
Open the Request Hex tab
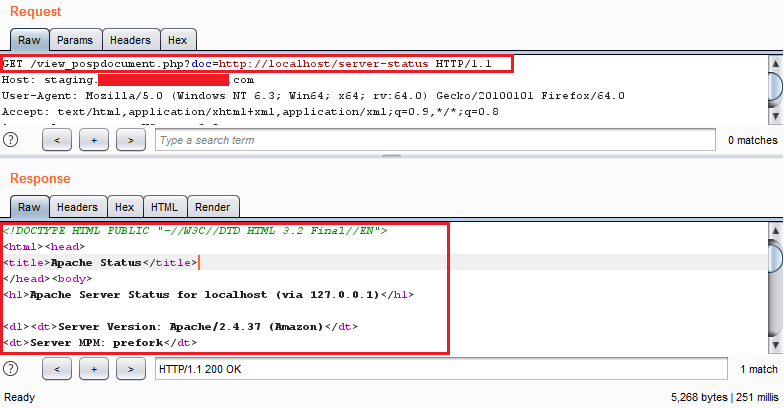(176, 40)
